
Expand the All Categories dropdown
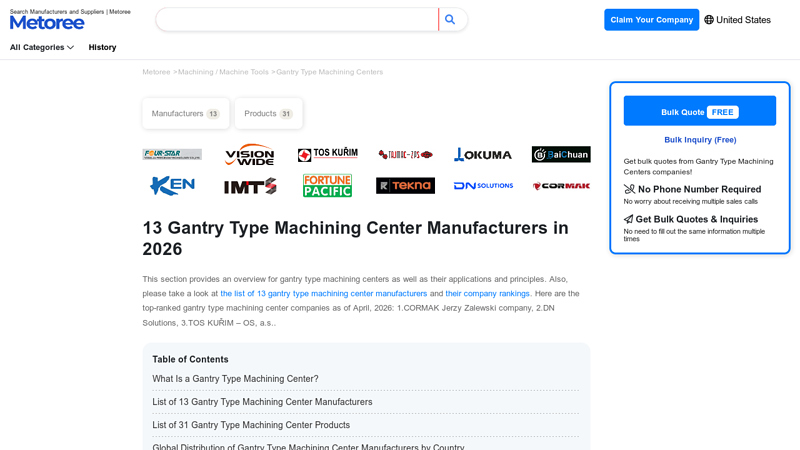point(42,47)
